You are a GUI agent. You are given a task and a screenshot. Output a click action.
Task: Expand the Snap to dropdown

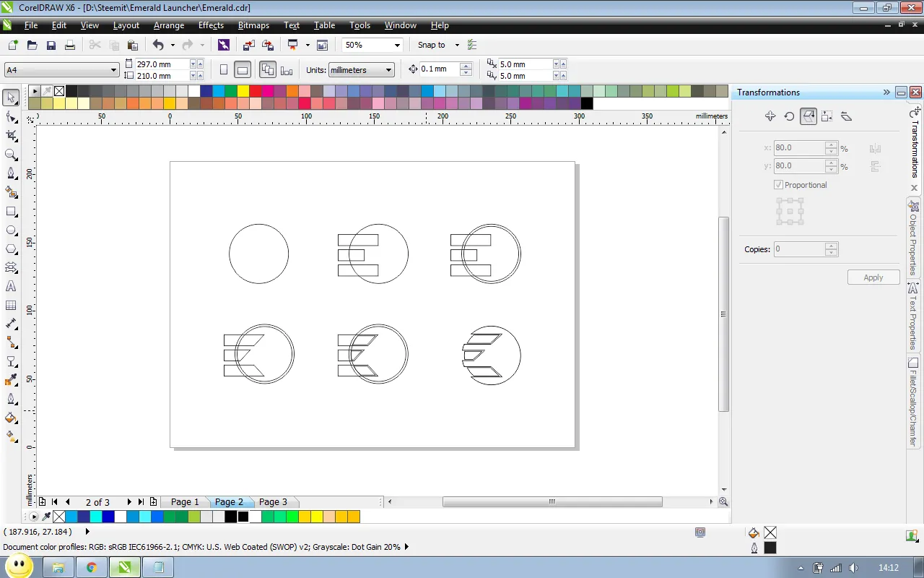[x=457, y=45]
